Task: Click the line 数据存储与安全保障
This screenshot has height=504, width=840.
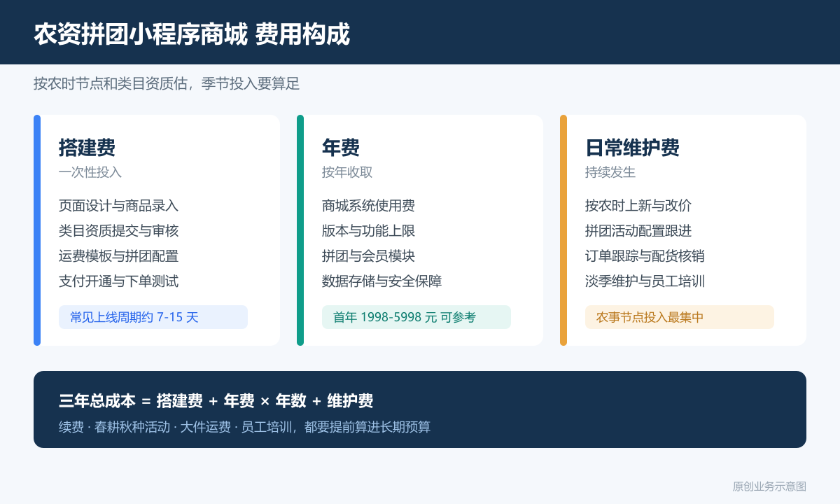Action: pos(382,281)
